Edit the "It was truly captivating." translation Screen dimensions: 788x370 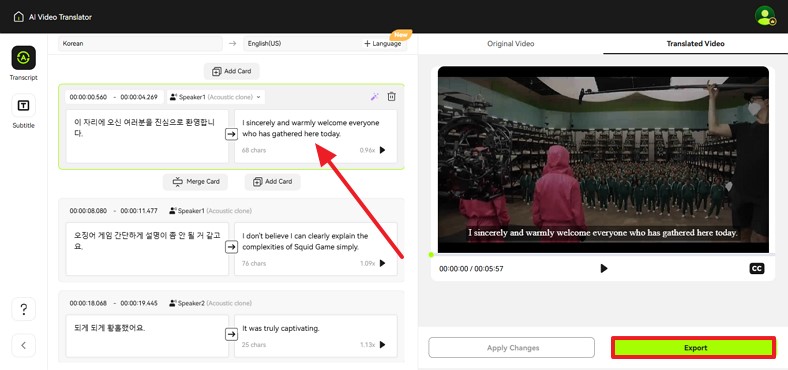(x=316, y=336)
